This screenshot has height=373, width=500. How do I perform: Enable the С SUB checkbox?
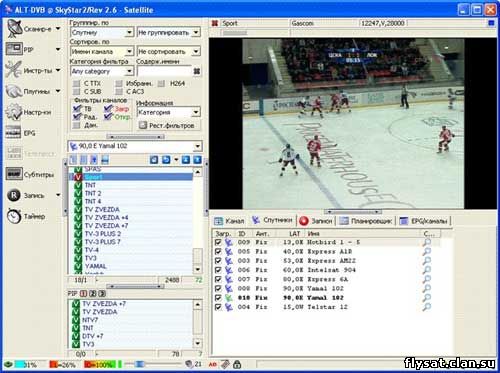[x=76, y=91]
